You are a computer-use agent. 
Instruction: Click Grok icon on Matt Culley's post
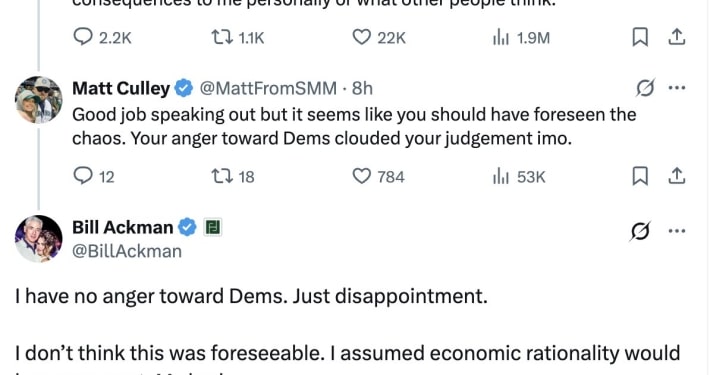pyautogui.click(x=645, y=88)
